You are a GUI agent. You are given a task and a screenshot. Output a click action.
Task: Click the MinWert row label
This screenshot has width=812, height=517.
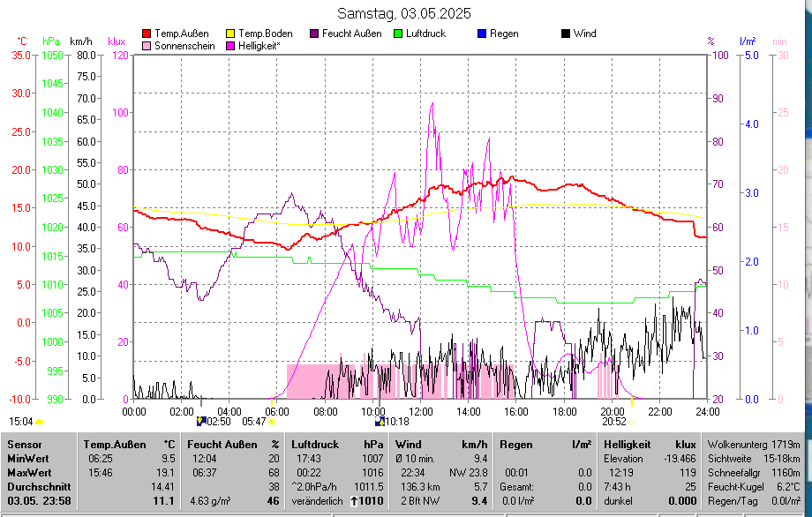(x=28, y=459)
